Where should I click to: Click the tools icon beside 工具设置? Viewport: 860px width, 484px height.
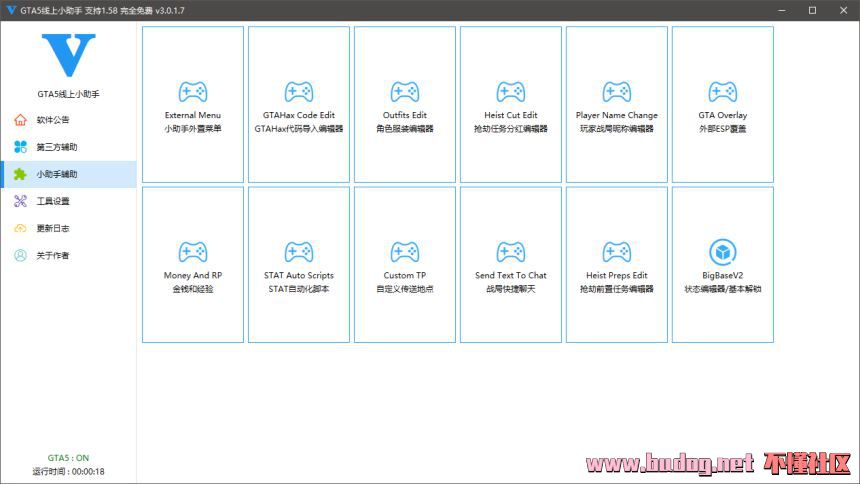pyautogui.click(x=20, y=201)
